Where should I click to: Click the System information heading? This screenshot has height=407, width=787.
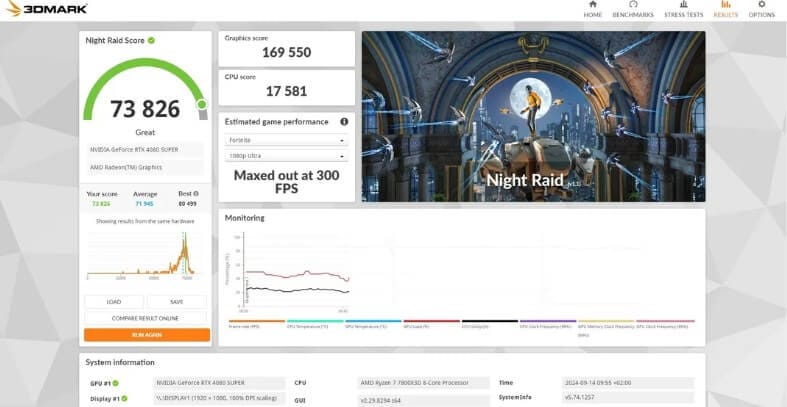click(x=120, y=362)
